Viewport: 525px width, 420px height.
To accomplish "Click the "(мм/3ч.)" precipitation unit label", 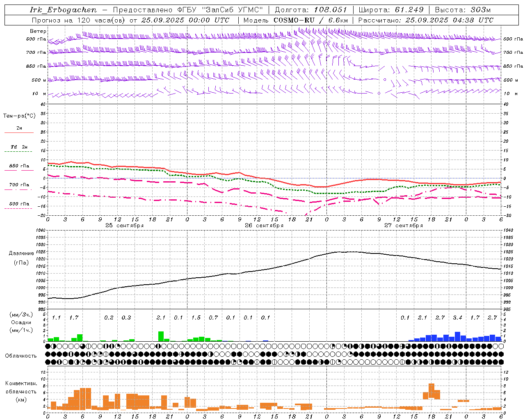I will [21, 315].
